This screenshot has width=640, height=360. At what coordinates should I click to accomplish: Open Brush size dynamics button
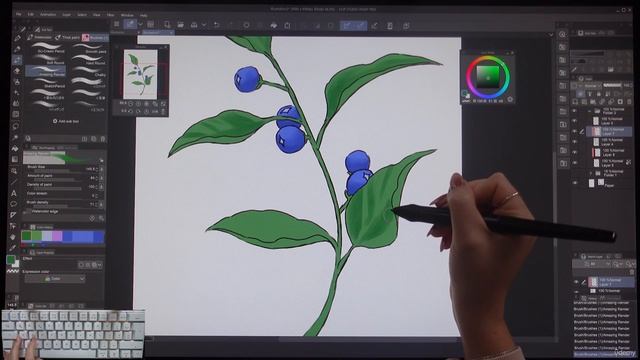pyautogui.click(x=101, y=169)
